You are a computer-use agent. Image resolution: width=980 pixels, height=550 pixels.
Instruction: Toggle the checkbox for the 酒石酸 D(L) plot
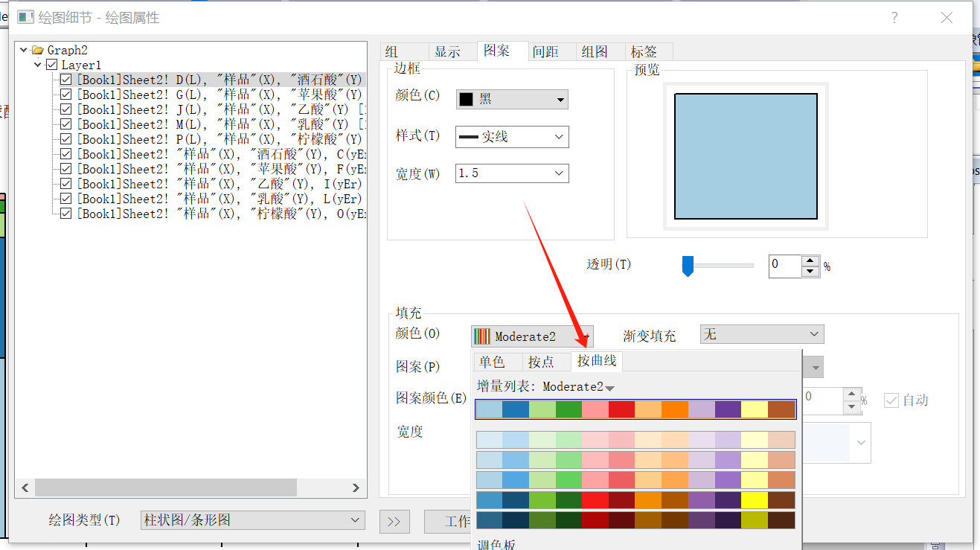(65, 80)
